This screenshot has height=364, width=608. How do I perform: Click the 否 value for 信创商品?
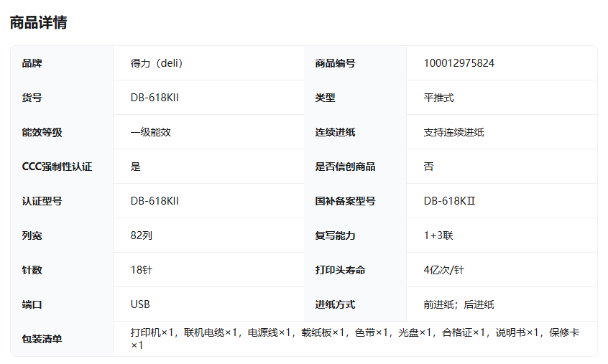click(x=428, y=167)
